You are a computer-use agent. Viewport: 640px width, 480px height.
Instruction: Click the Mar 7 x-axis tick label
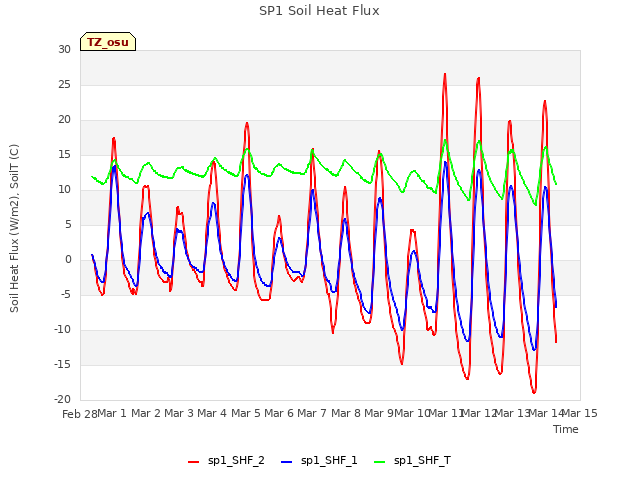point(312,413)
